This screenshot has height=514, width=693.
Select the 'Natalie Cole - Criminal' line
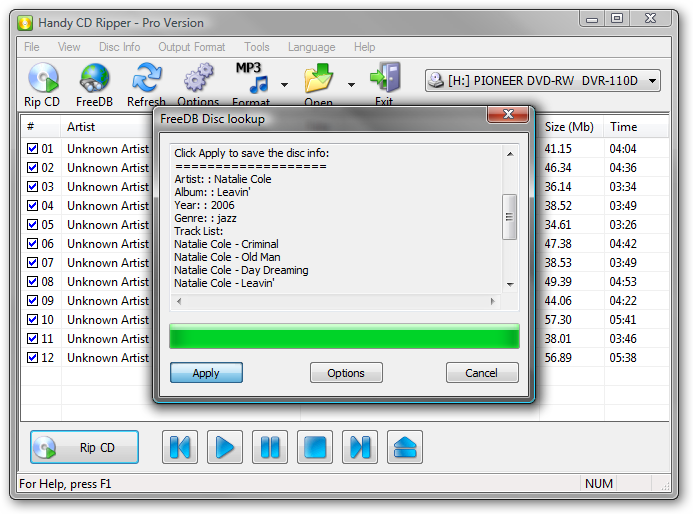point(226,244)
